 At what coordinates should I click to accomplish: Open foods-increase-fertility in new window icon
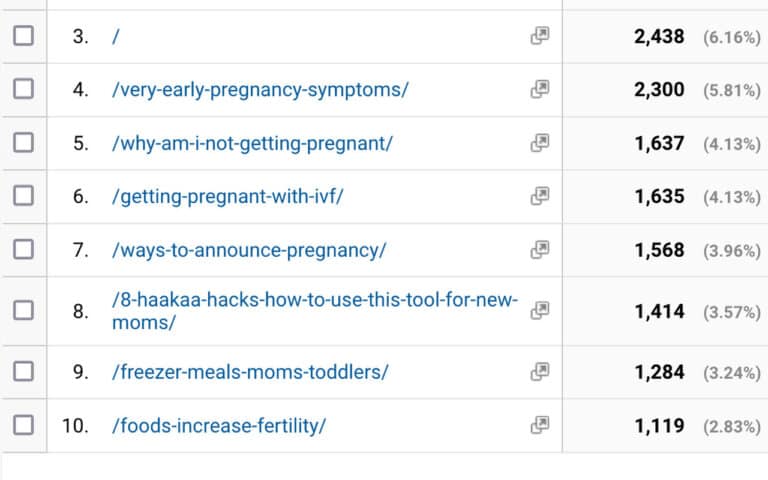[540, 426]
